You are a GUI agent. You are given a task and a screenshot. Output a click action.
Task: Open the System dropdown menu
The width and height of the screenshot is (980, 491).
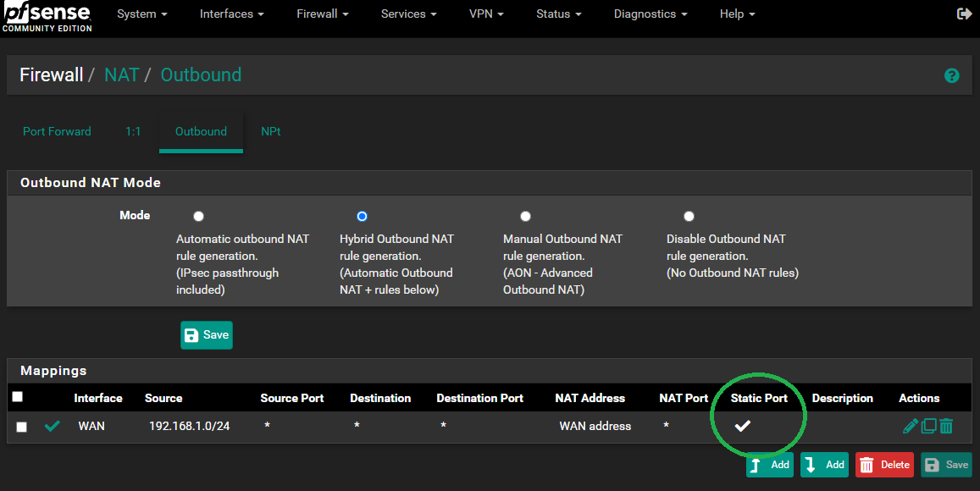(141, 14)
